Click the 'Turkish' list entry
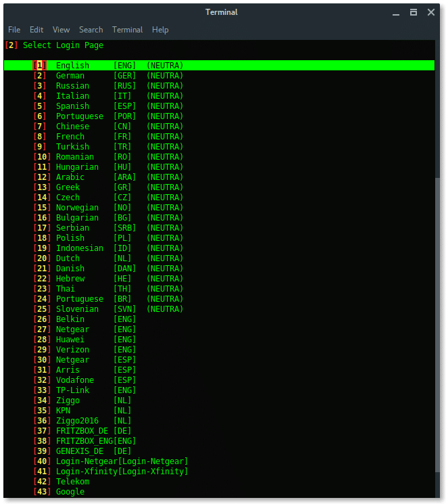The height and width of the screenshot is (504, 446). pos(72,147)
